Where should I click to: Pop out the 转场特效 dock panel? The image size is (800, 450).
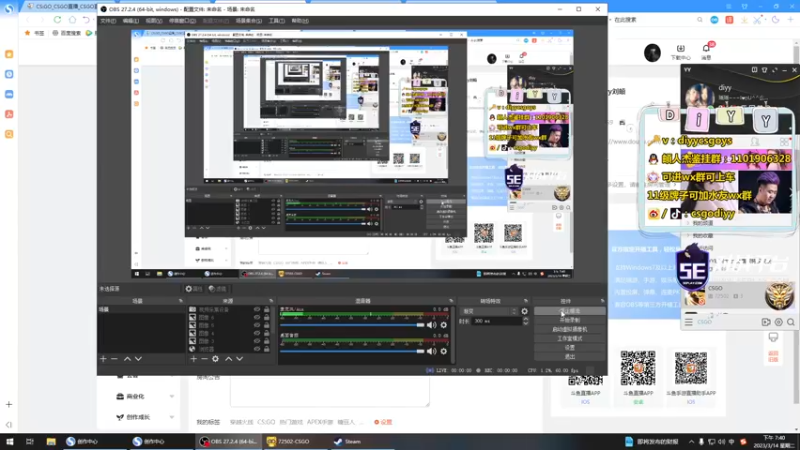526,301
